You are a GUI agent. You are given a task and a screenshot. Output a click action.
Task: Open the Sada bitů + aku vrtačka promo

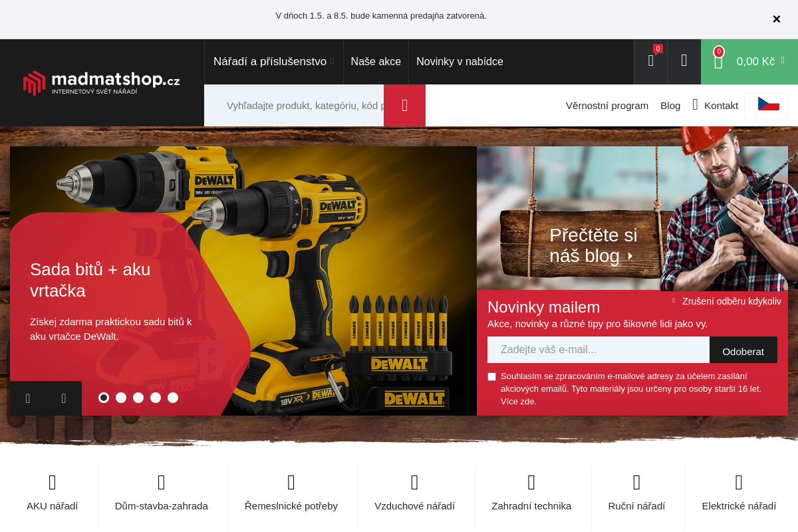coord(90,280)
